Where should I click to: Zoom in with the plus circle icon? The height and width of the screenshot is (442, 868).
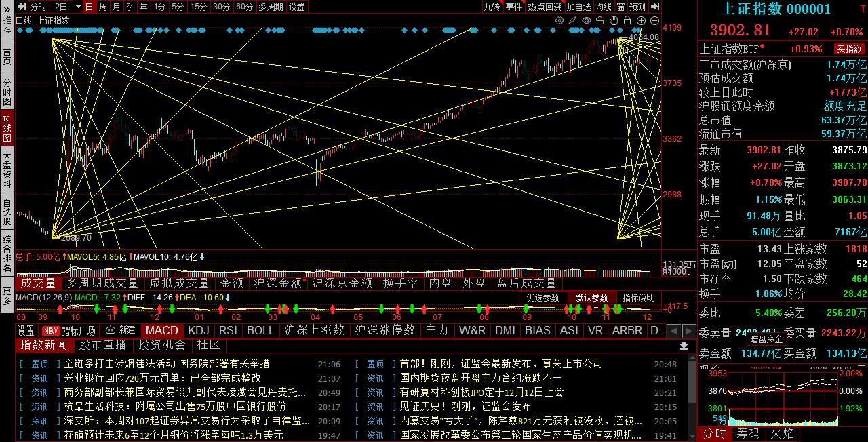(641, 20)
